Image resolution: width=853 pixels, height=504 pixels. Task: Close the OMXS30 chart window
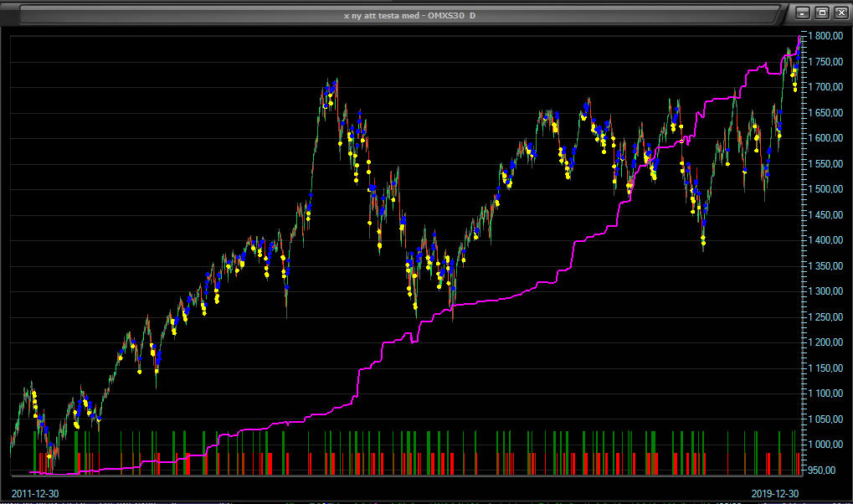click(839, 13)
